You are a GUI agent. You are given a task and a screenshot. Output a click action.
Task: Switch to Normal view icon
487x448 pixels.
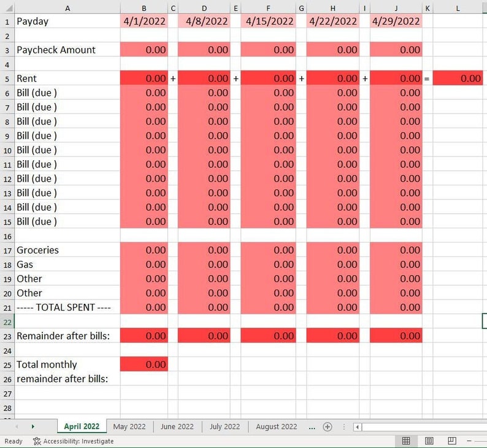click(405, 441)
